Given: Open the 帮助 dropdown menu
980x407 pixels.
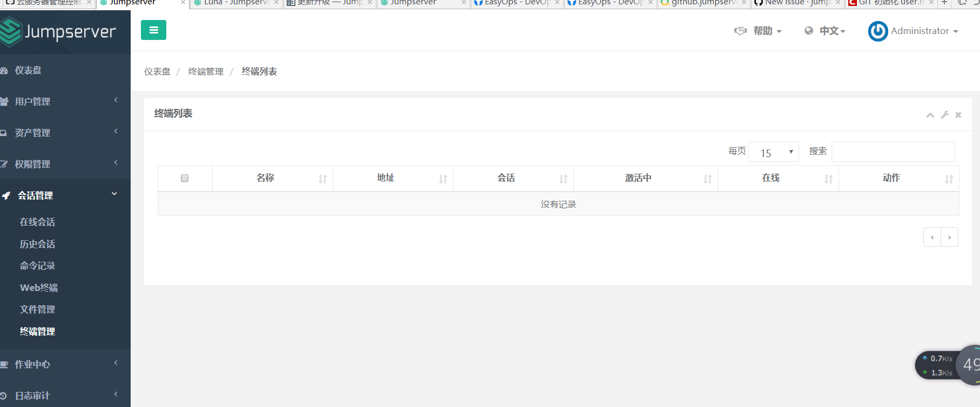Looking at the screenshot, I should tap(767, 31).
